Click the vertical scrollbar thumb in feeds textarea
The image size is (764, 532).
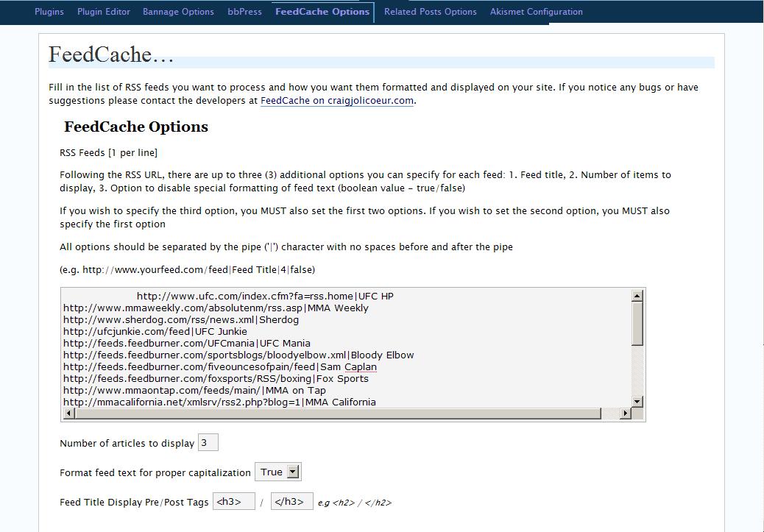pyautogui.click(x=637, y=324)
